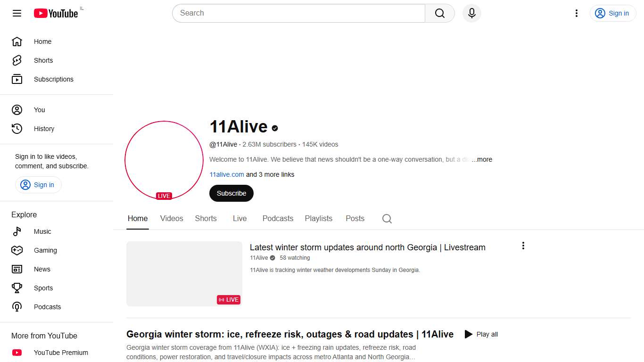Open the Music explore section

(42, 231)
